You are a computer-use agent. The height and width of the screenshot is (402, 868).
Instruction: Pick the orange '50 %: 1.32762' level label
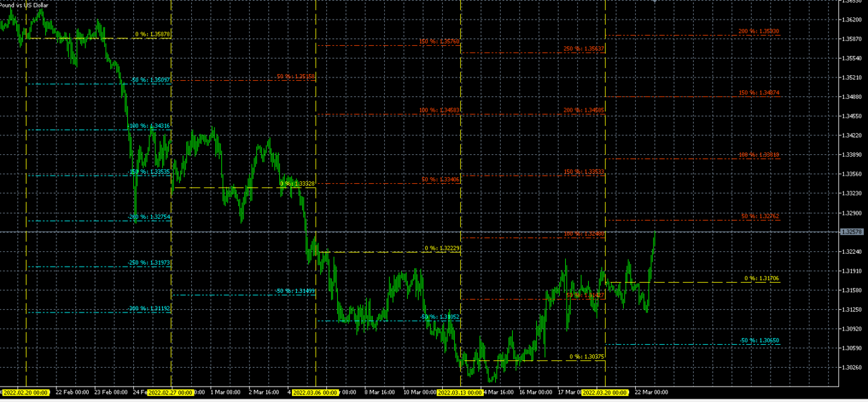[x=760, y=216]
